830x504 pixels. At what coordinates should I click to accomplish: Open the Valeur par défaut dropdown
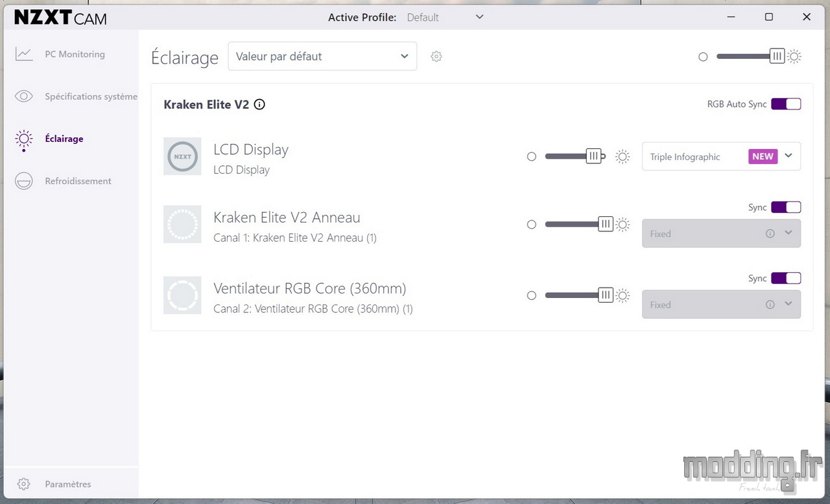[322, 56]
